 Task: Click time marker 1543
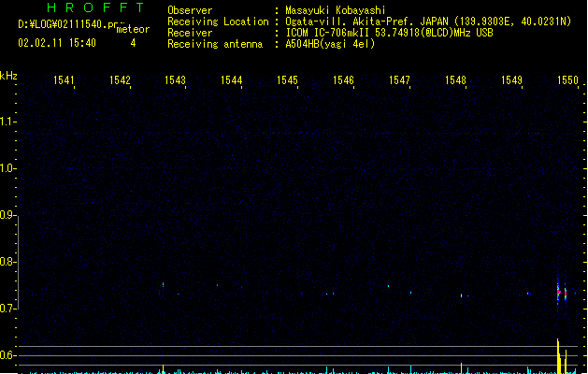(x=175, y=80)
